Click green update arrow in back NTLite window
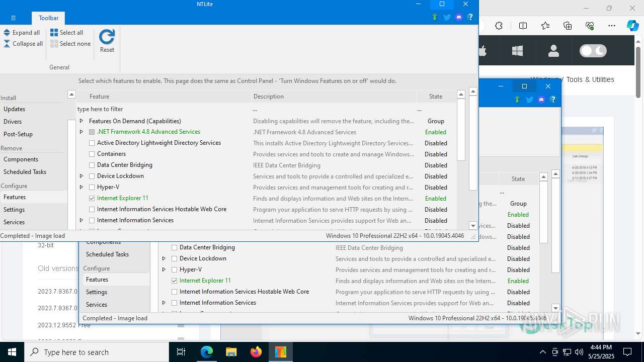644x362 pixels. 517,100
